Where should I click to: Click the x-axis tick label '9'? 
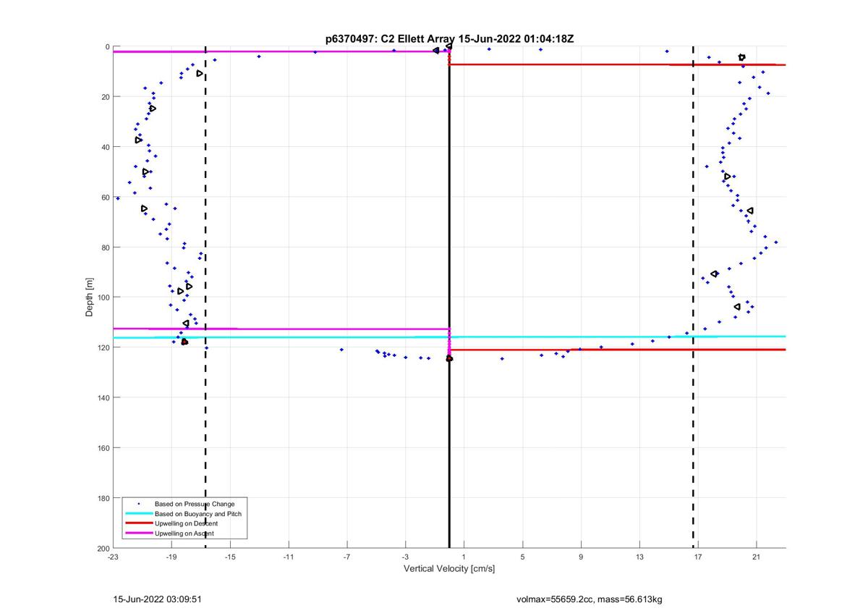point(581,557)
